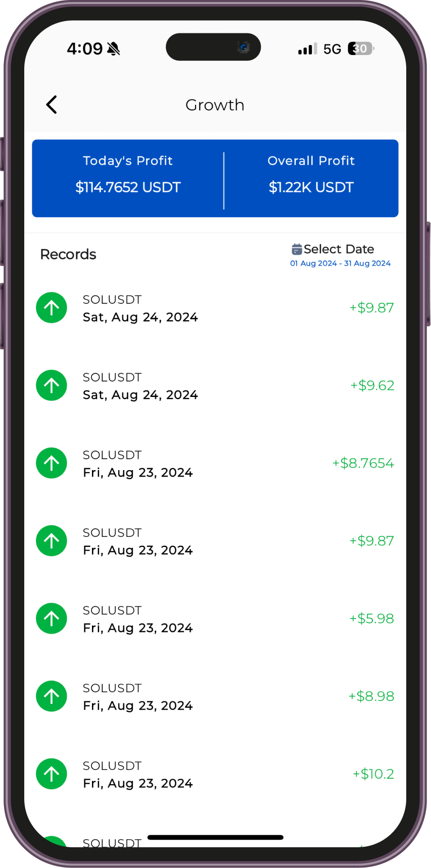The width and height of the screenshot is (431, 868).
Task: Click the Records section heading
Action: [68, 254]
